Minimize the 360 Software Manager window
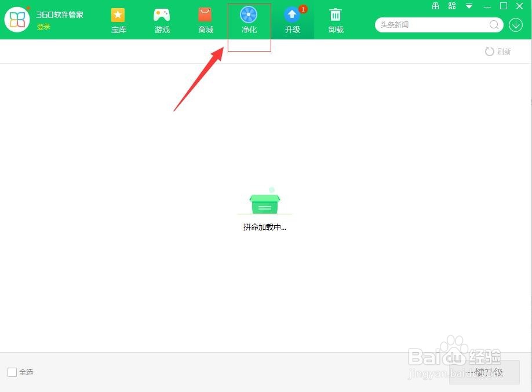 point(487,6)
